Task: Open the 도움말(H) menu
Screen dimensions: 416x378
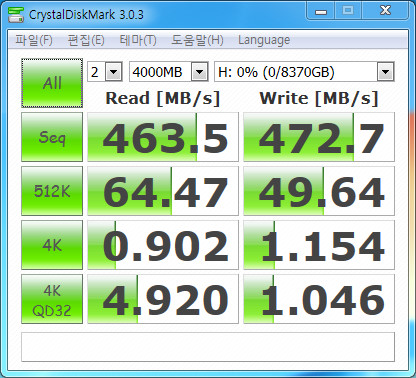Action: (197, 40)
